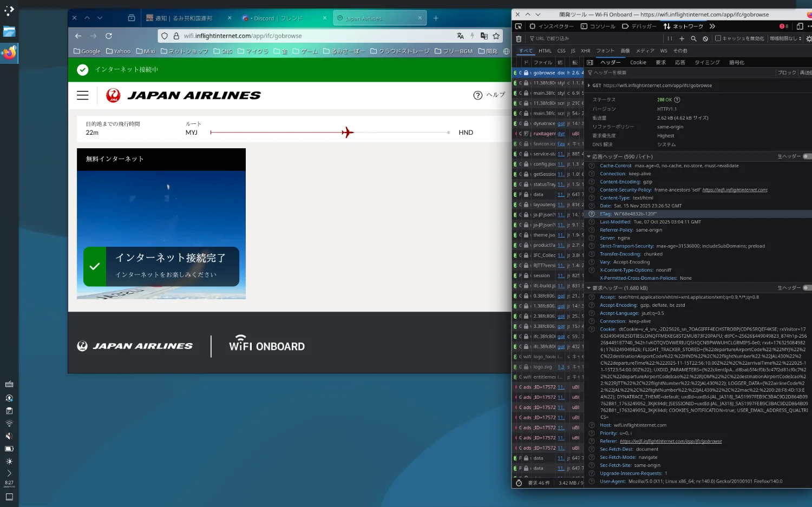Click the page translate icon in address bar
Screen dimensions: 812x507
point(460,36)
